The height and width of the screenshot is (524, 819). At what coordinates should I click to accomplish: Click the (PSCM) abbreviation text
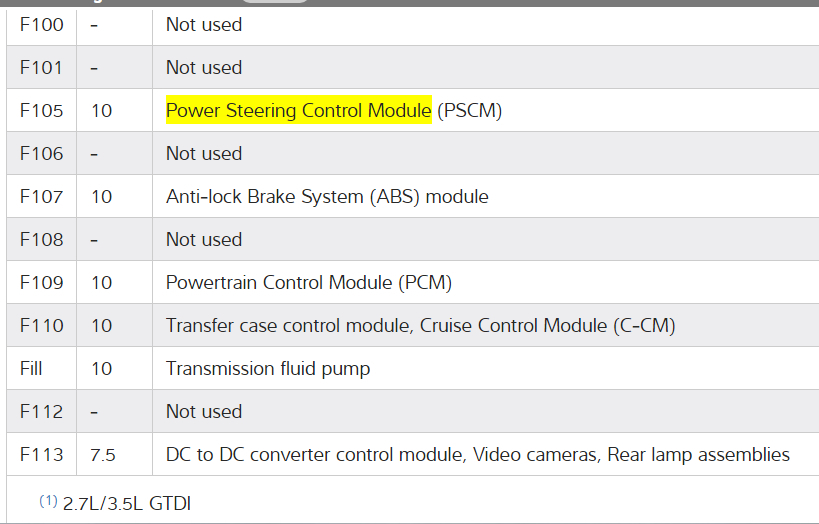click(x=469, y=111)
